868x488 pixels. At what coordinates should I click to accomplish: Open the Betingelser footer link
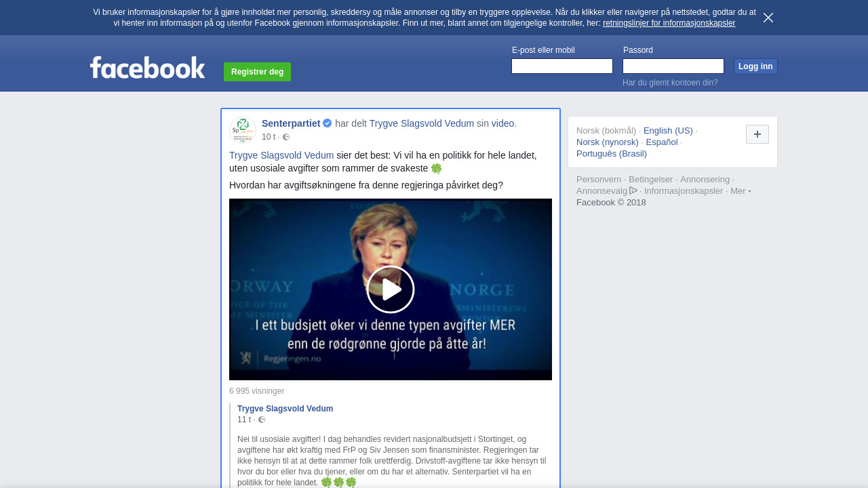(x=650, y=180)
